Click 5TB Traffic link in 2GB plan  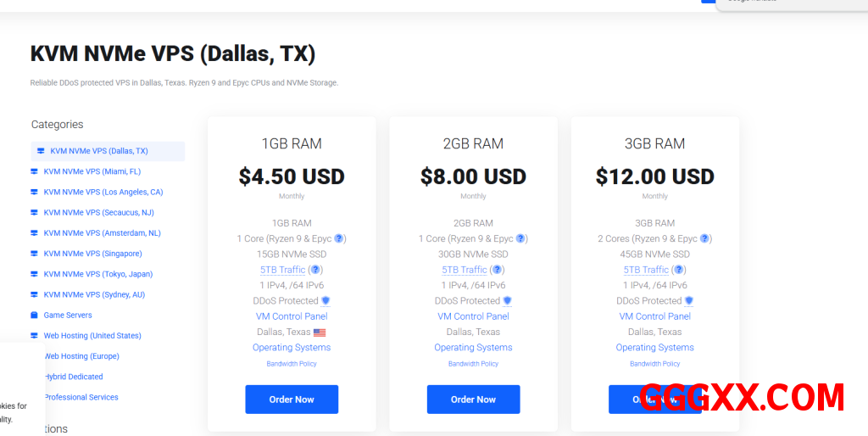pyautogui.click(x=464, y=270)
